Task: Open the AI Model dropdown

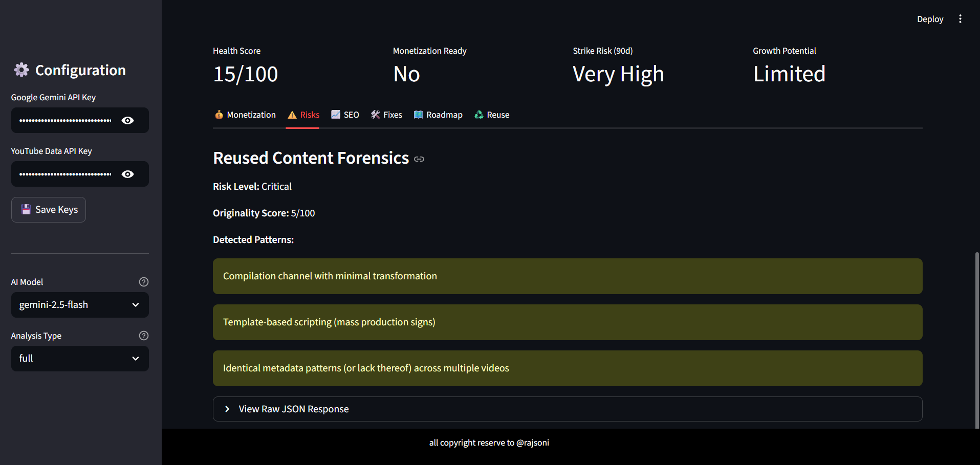Action: (80, 305)
